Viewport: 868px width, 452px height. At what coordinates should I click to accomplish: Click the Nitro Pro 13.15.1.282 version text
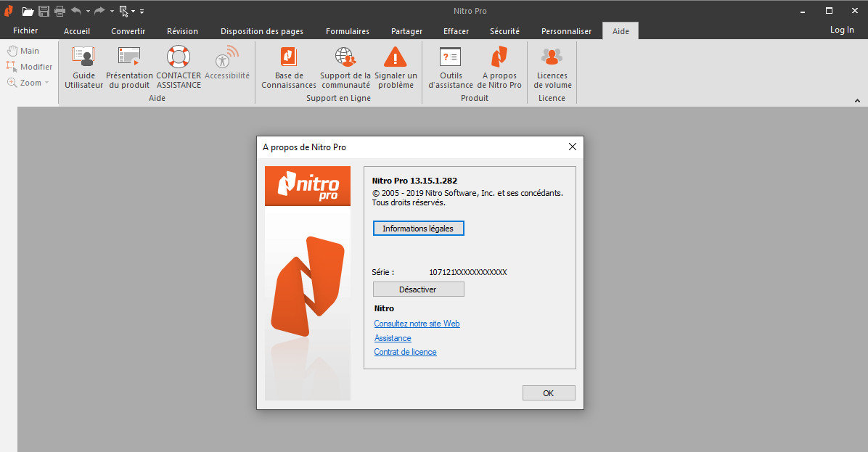tap(414, 181)
